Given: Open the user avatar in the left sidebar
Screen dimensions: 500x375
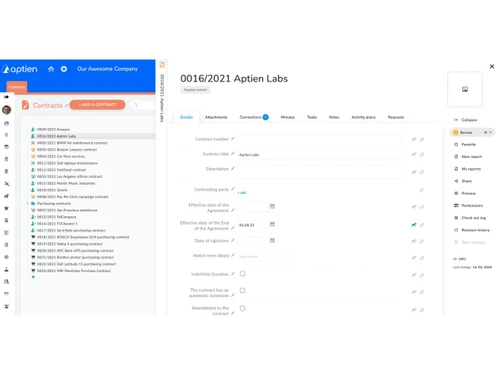Looking at the screenshot, I should point(7,110).
